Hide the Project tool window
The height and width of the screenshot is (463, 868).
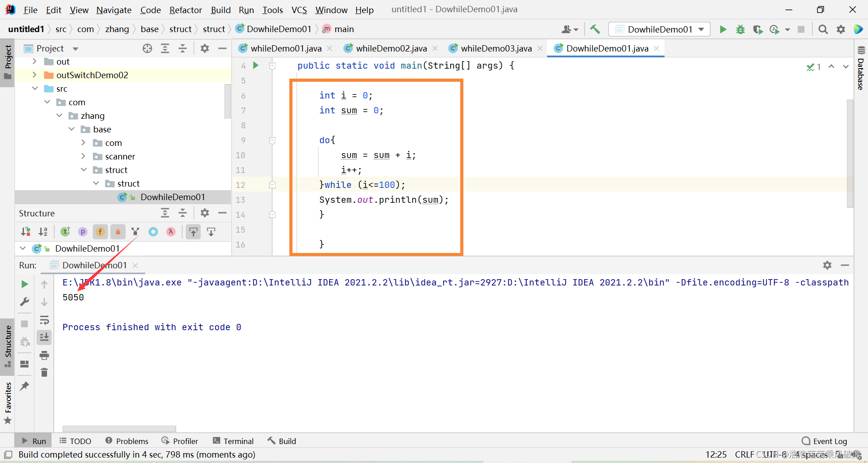[x=222, y=48]
